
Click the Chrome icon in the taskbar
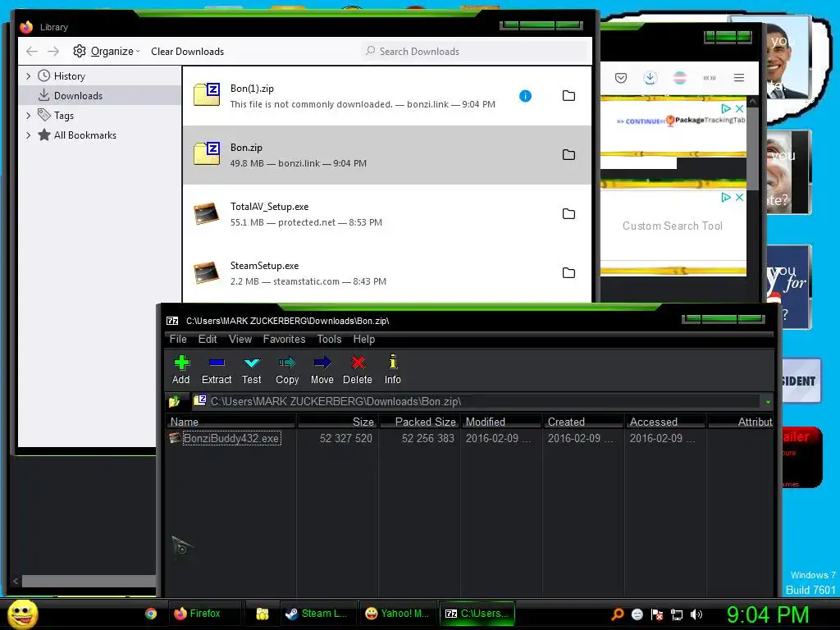click(151, 614)
